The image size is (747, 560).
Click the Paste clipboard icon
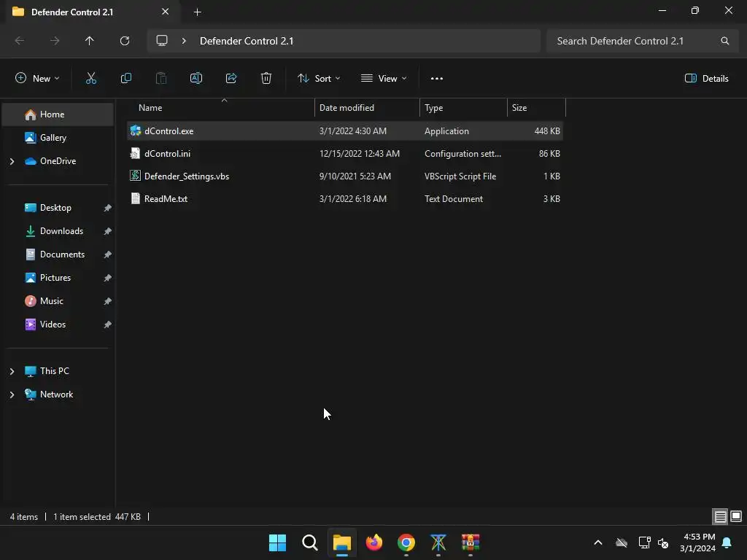pos(161,79)
